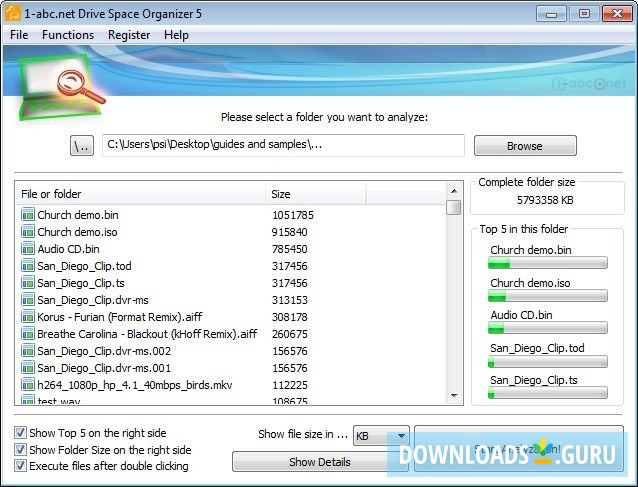The height and width of the screenshot is (487, 638).
Task: Select Korus - Furian (Format Remix).aiff
Action: point(120,317)
